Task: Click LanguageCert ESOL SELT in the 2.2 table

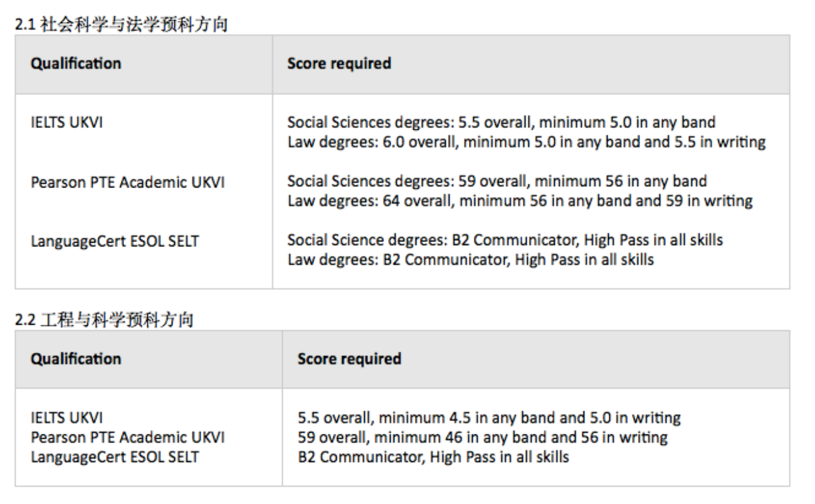Action: pos(115,457)
